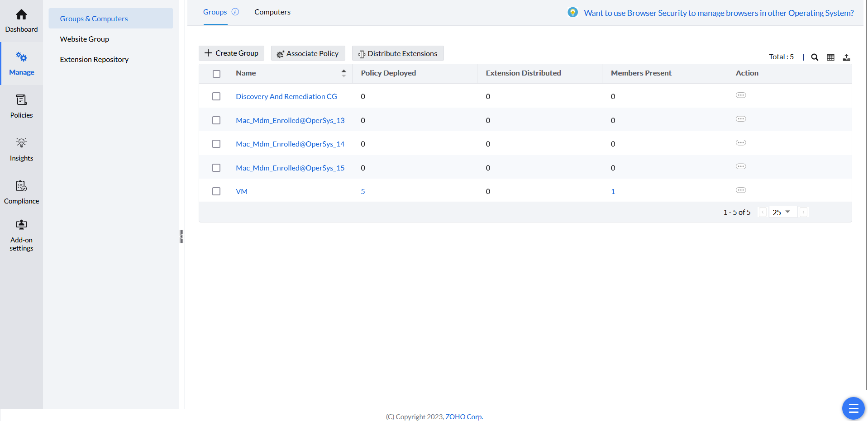The height and width of the screenshot is (421, 868).
Task: Open the Mac_Mdm_Enrolled@OperSys_14 group link
Action: tap(290, 144)
